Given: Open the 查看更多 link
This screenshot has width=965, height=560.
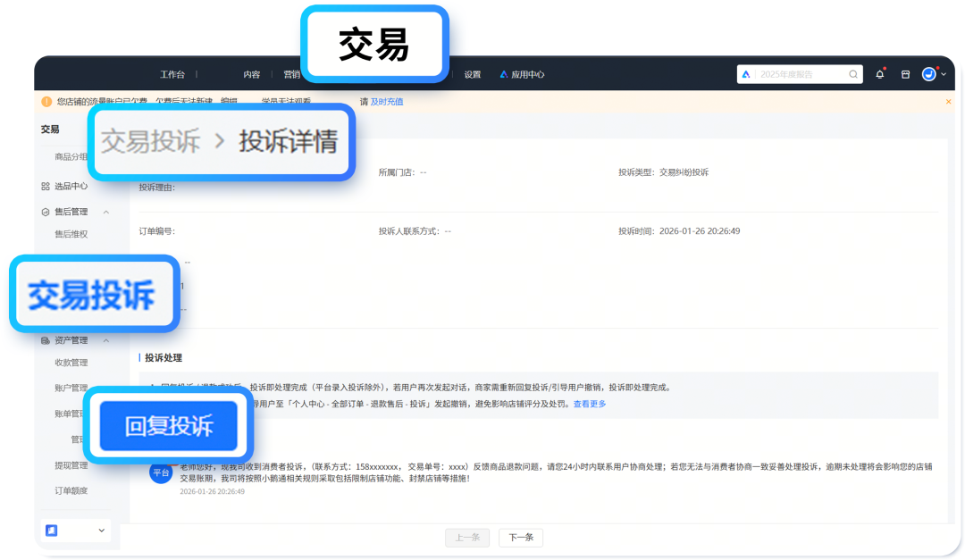Looking at the screenshot, I should [x=590, y=405].
